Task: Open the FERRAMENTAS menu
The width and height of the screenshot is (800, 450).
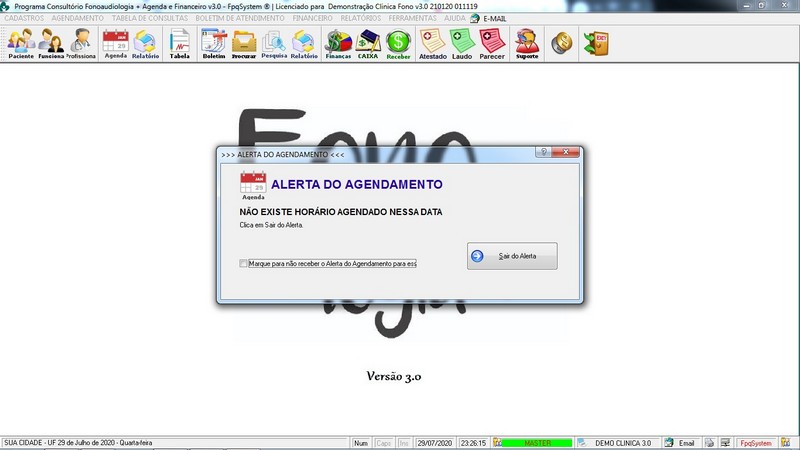Action: [x=412, y=18]
